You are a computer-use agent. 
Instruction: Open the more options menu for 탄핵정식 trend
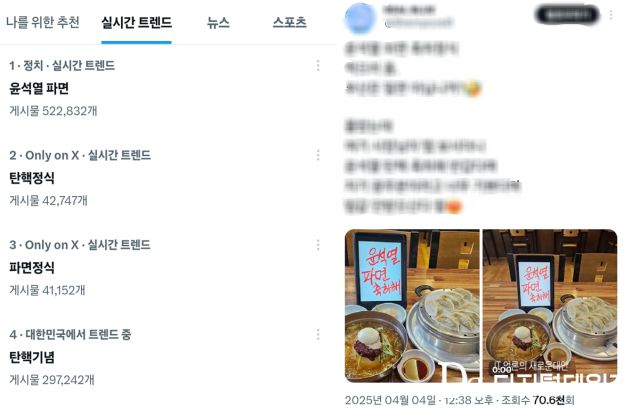click(318, 155)
